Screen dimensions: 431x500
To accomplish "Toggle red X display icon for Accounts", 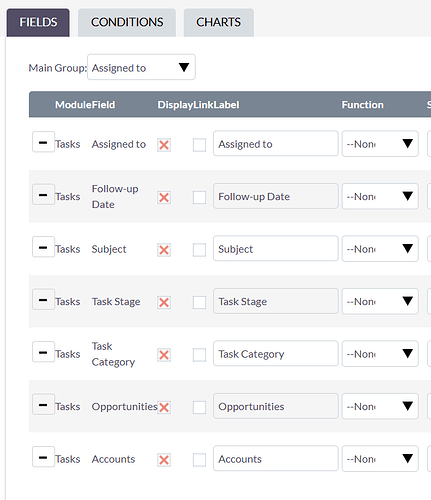I will 164,460.
